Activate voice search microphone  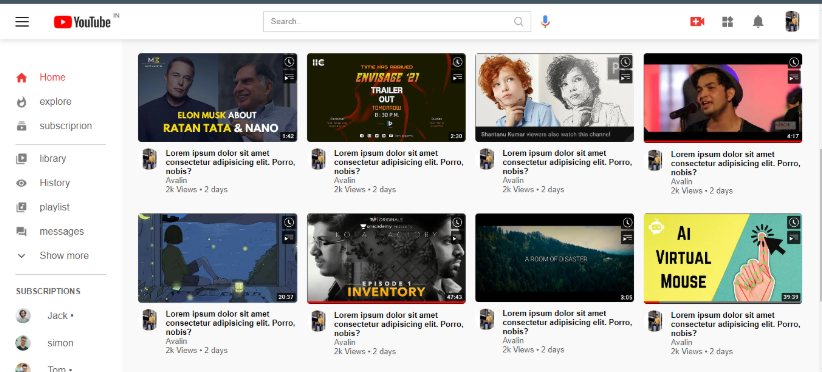point(545,21)
